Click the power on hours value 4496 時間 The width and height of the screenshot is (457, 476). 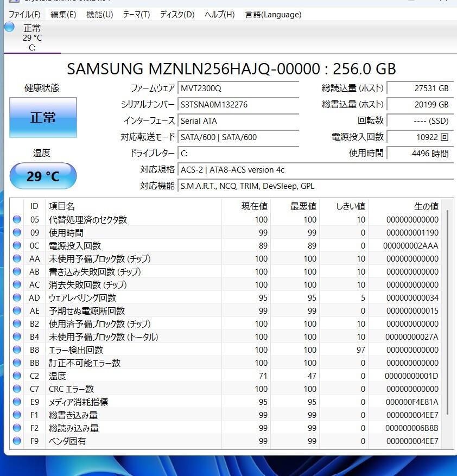420,153
